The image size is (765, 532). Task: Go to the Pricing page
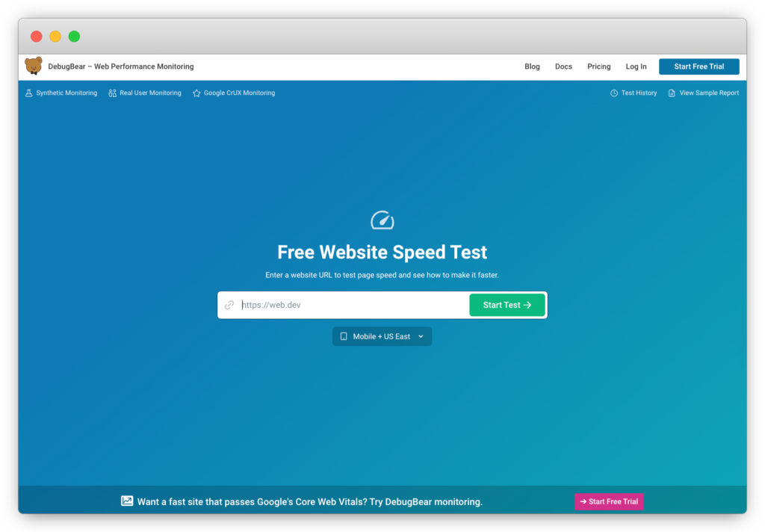[x=598, y=66]
